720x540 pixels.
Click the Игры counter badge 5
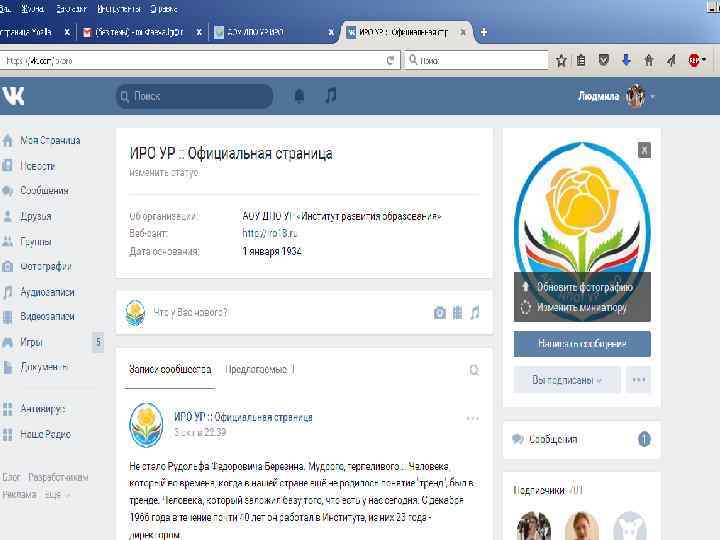pyautogui.click(x=98, y=342)
